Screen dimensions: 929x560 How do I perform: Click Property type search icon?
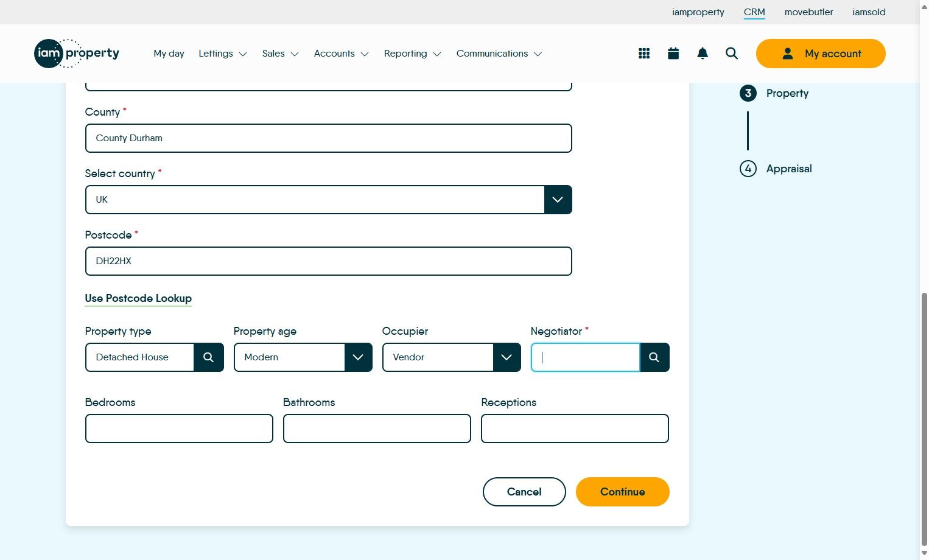point(209,357)
